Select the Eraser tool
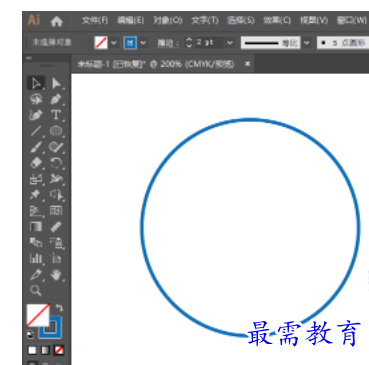The width and height of the screenshot is (369, 365). point(36,163)
